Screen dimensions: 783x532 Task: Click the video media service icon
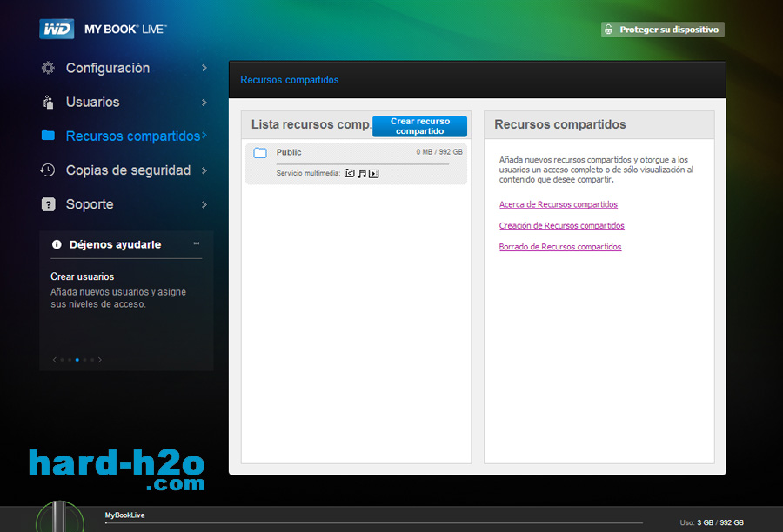(373, 174)
